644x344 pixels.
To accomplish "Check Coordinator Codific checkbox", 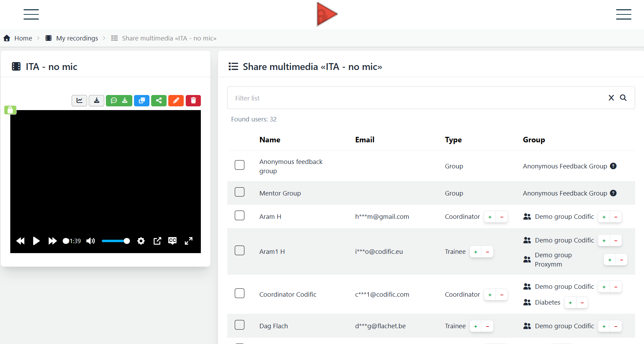I will (240, 293).
